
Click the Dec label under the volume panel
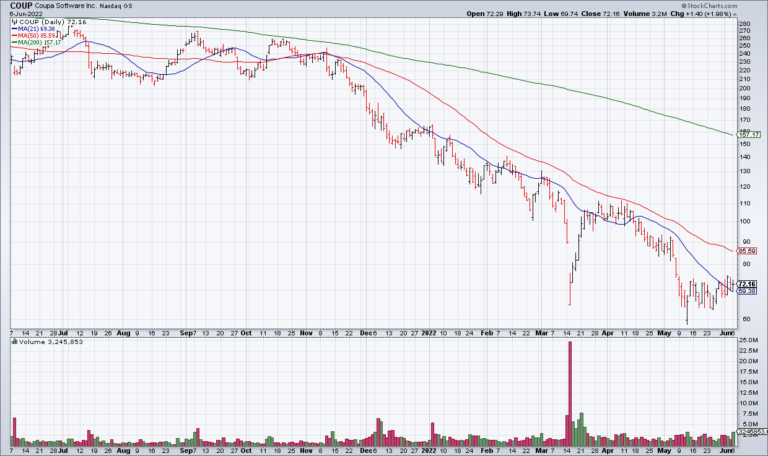click(366, 450)
